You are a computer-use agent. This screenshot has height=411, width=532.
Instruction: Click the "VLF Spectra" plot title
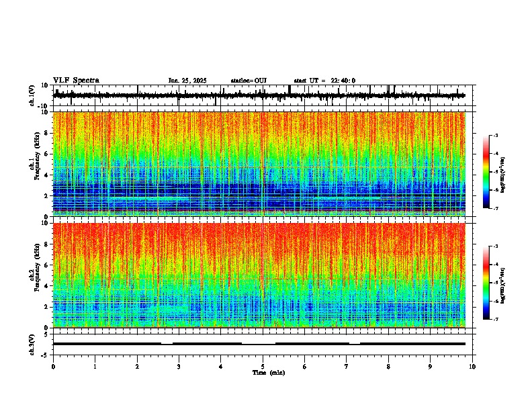point(76,81)
